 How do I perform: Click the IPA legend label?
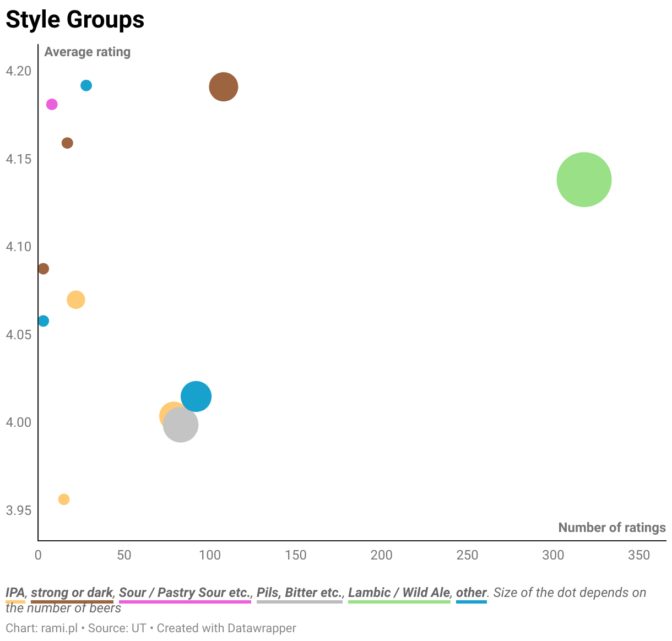point(15,593)
